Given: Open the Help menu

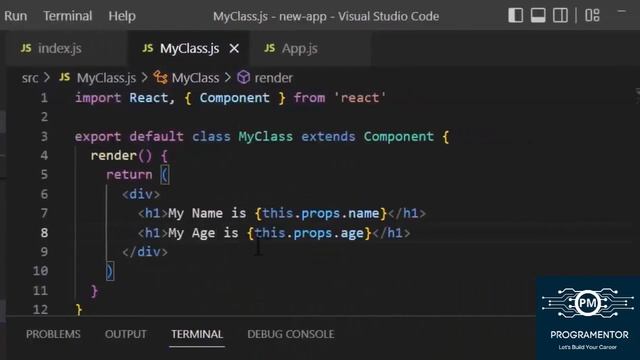Looking at the screenshot, I should pos(122,16).
